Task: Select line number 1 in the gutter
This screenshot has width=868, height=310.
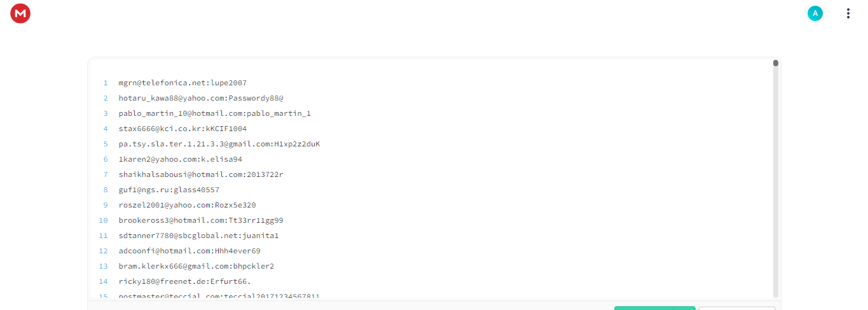Action: pyautogui.click(x=106, y=83)
